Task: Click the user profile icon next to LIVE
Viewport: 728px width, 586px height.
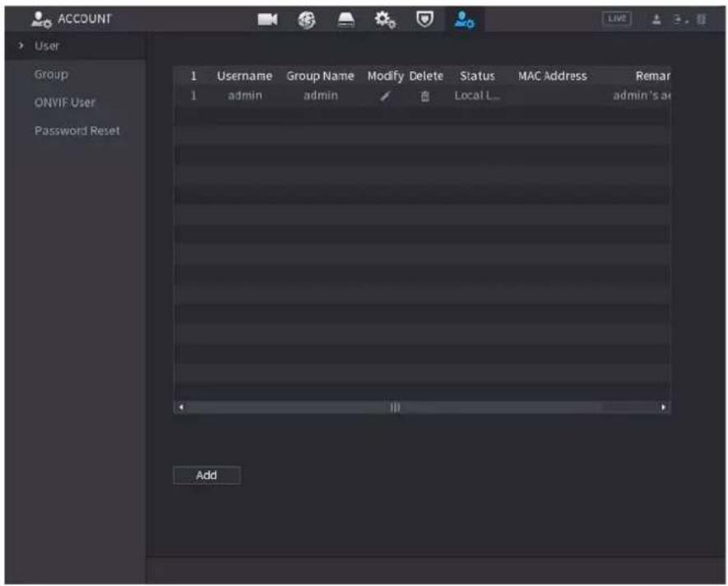Action: click(x=656, y=20)
